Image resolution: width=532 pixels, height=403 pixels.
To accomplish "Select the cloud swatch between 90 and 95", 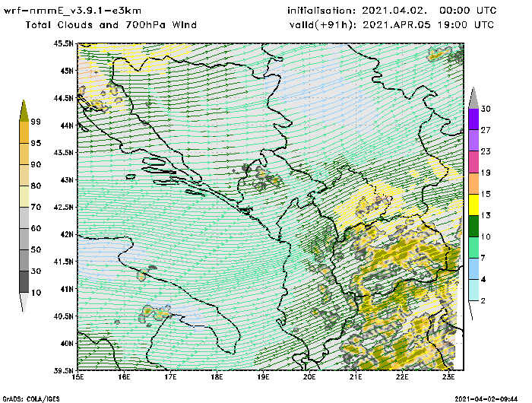I will (24, 154).
